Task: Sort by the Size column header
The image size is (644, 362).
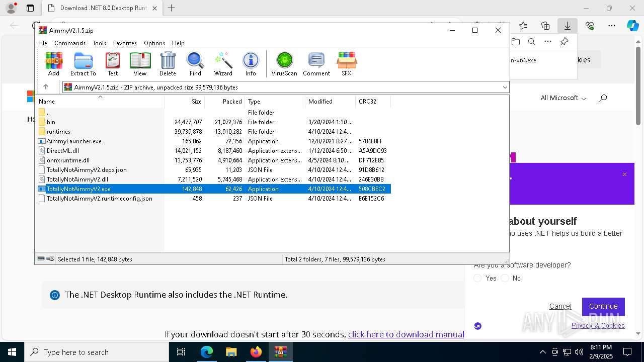Action: click(184, 101)
